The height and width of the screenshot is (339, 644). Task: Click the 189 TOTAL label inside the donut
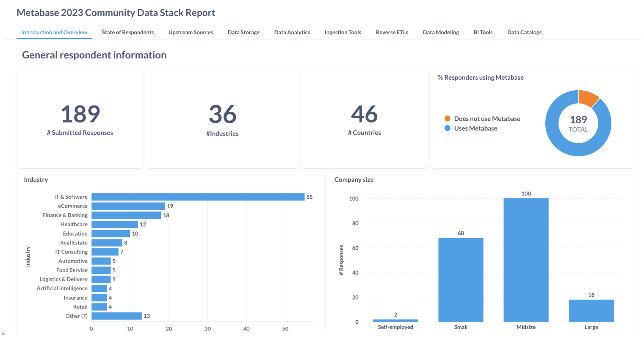pyautogui.click(x=578, y=123)
